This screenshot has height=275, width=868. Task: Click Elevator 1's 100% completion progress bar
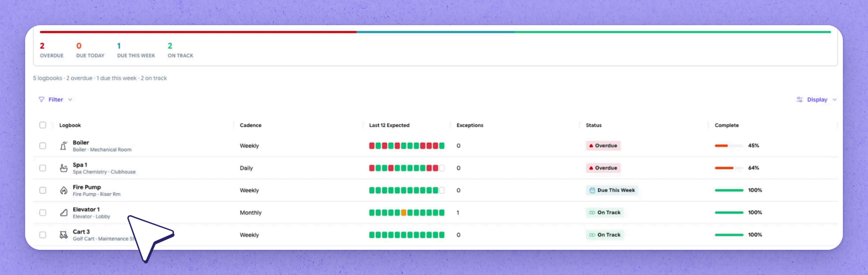click(x=729, y=213)
